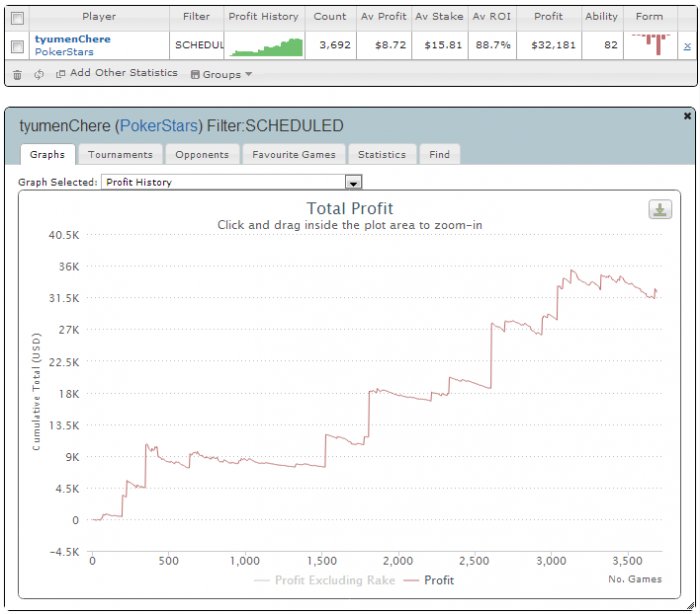The height and width of the screenshot is (614, 700).
Task: Click the resize grip at the panel corner
Action: click(x=691, y=606)
